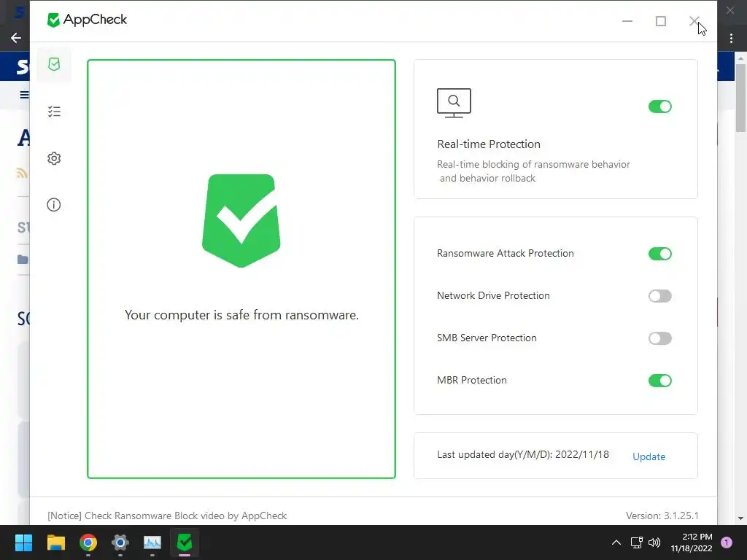Click the big green shield checkmark

(x=241, y=220)
